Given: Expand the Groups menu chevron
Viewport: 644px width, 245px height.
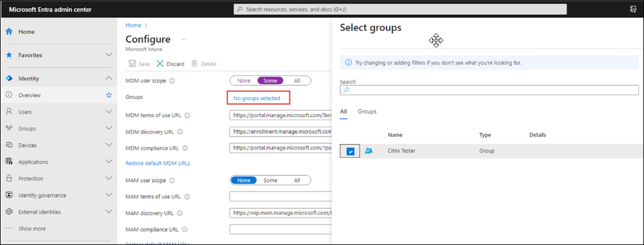Looking at the screenshot, I should click(109, 128).
